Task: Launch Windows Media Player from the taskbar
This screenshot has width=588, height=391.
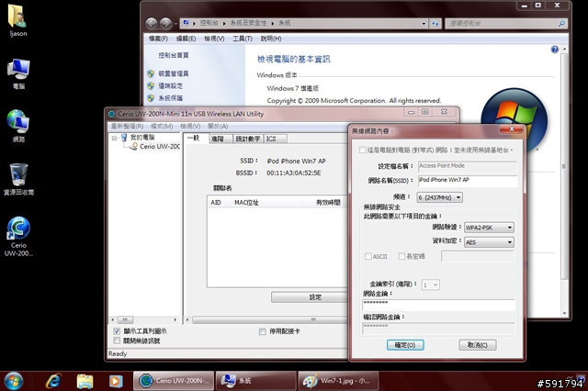Action: (x=116, y=381)
